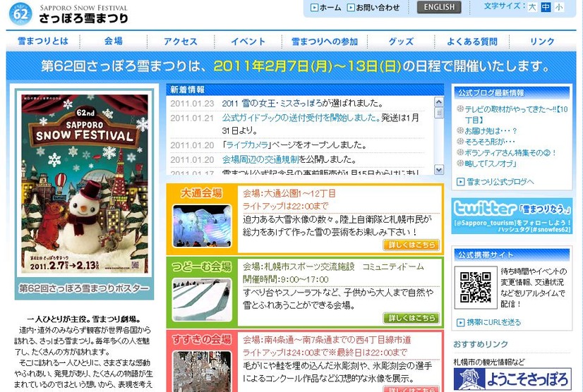Image resolution: width=583 pixels, height=392 pixels.
Task: Open the お問い合わせ contact link
Action: pos(378,8)
